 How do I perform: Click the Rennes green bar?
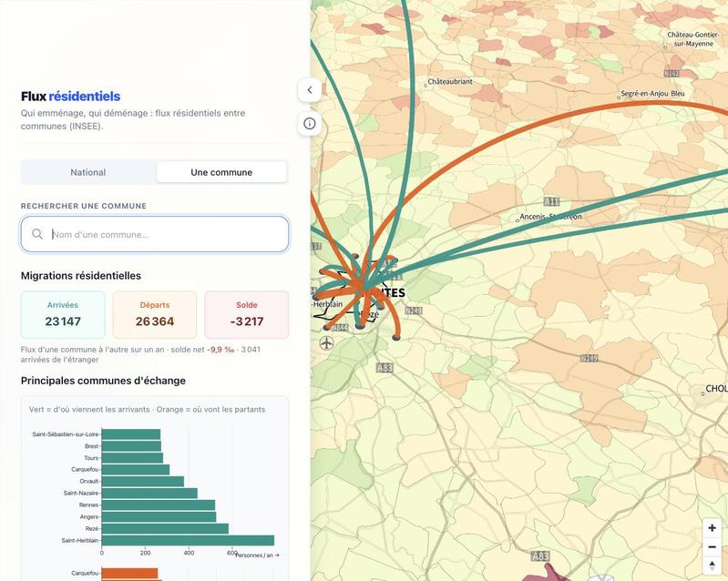click(159, 505)
